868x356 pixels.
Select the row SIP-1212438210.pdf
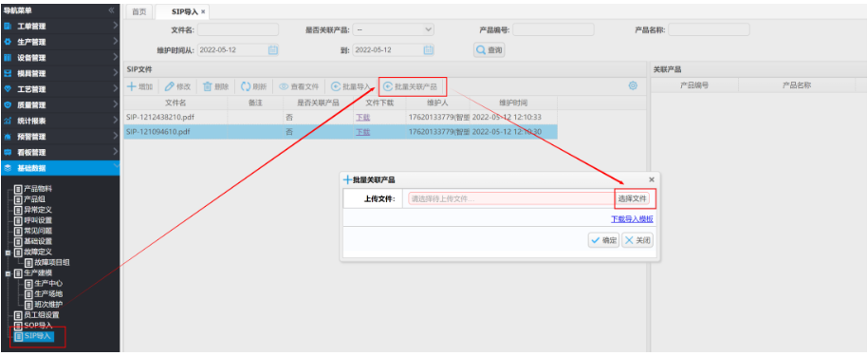coord(341,118)
